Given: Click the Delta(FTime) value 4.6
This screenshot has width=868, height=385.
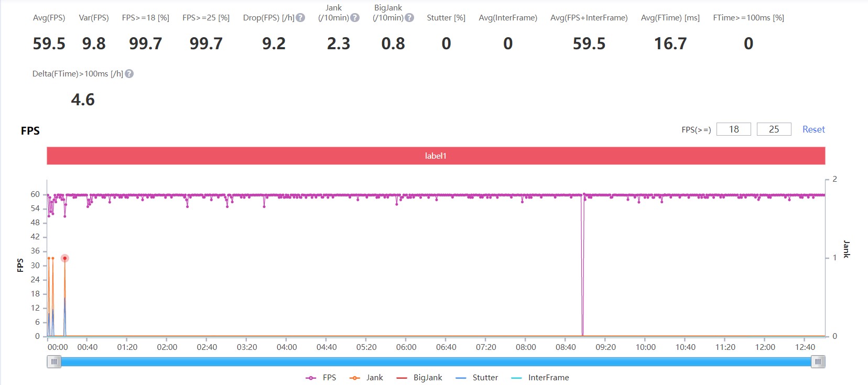Looking at the screenshot, I should pos(83,100).
